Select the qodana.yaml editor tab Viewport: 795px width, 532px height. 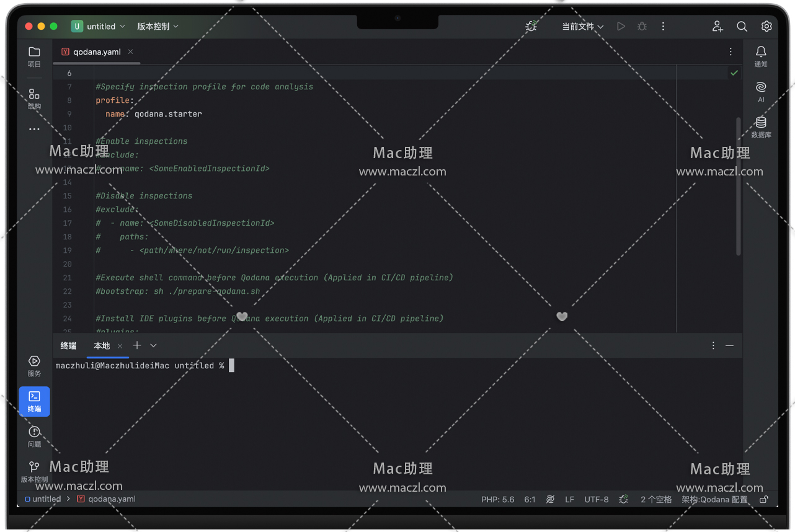(97, 52)
